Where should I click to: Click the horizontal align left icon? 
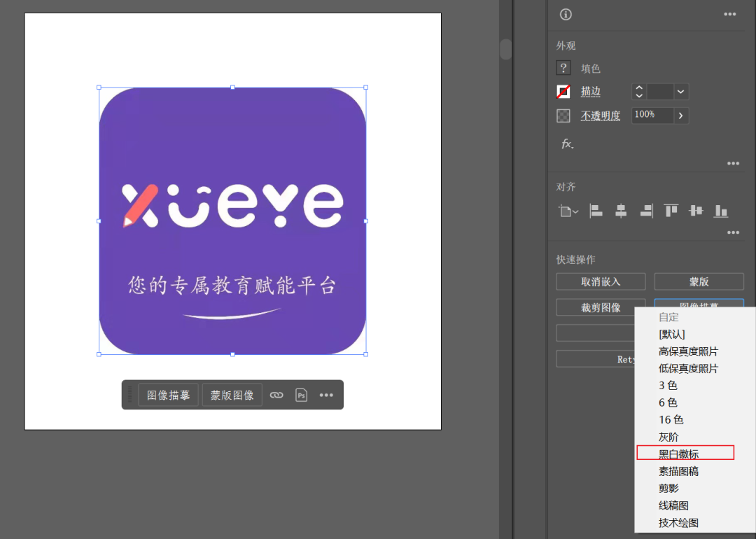click(596, 211)
